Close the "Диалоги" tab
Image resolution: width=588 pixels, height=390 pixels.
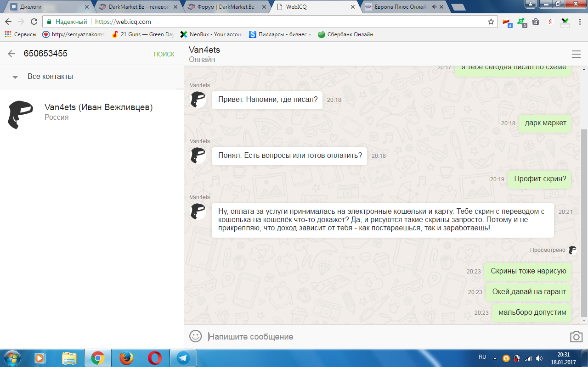point(86,7)
